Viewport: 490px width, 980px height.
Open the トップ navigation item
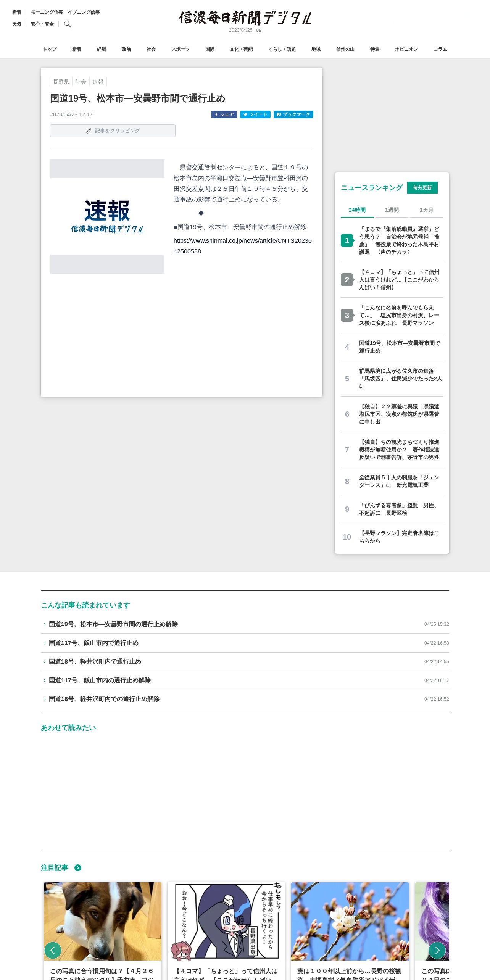pyautogui.click(x=50, y=49)
